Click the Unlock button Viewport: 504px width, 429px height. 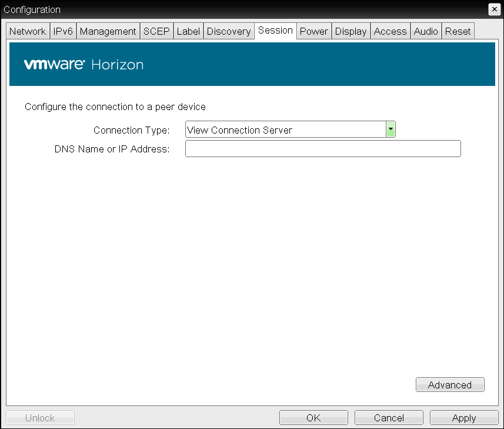tap(40, 418)
